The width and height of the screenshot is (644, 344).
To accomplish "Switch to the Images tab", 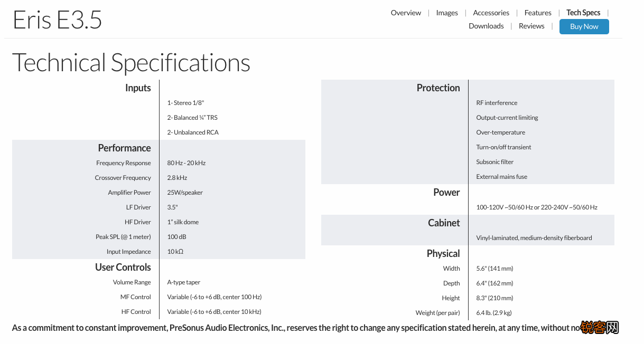I will (447, 13).
